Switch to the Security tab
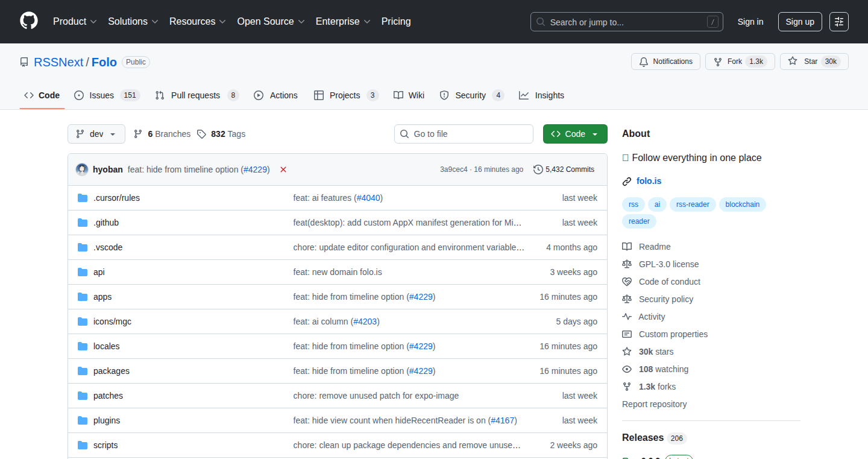868x459 pixels. pyautogui.click(x=472, y=95)
